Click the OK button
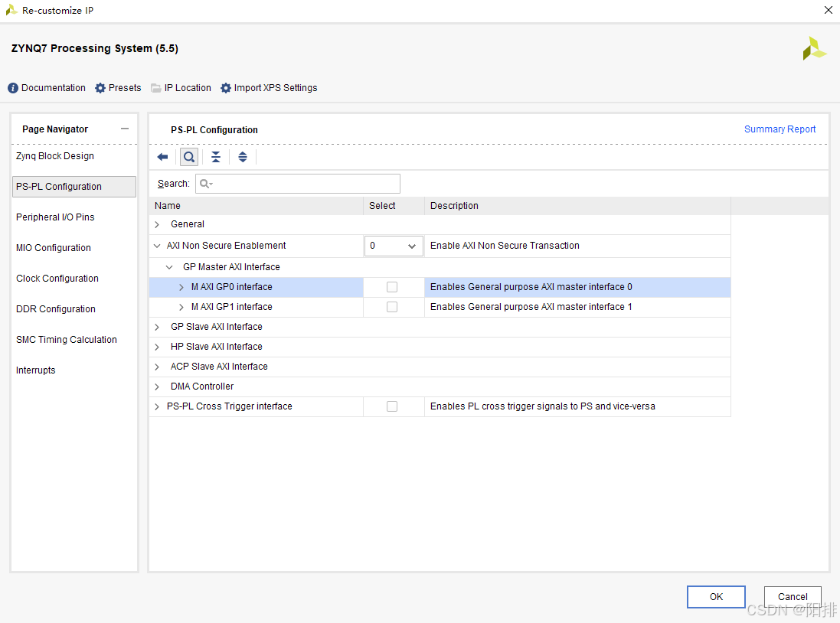Viewport: 840px width, 623px height. tap(716, 597)
